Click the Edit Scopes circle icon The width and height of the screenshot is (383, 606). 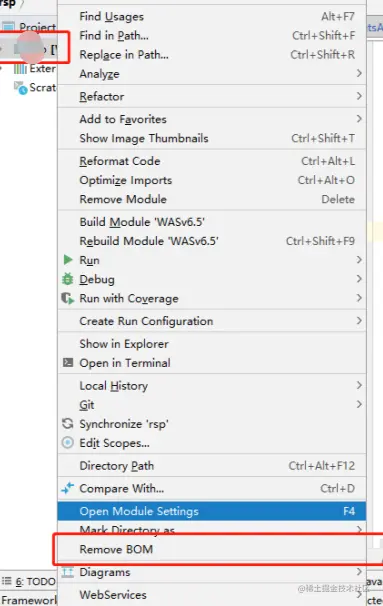68,443
